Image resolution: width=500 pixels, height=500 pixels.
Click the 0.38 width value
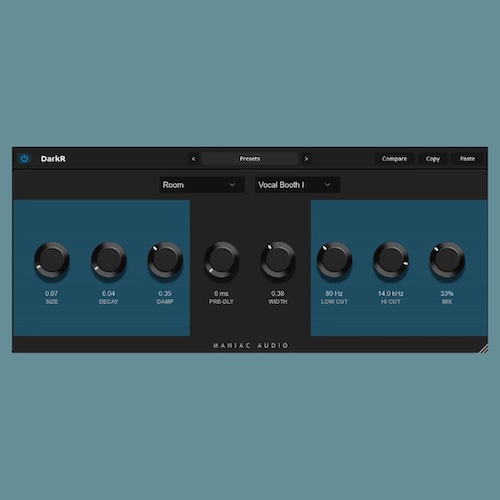[278, 293]
